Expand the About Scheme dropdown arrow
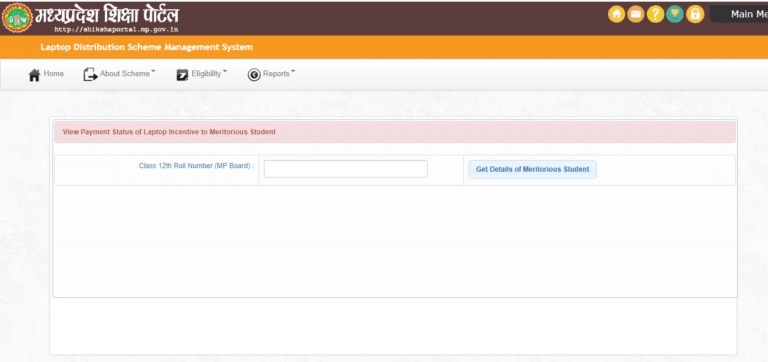768x362 pixels. click(153, 72)
